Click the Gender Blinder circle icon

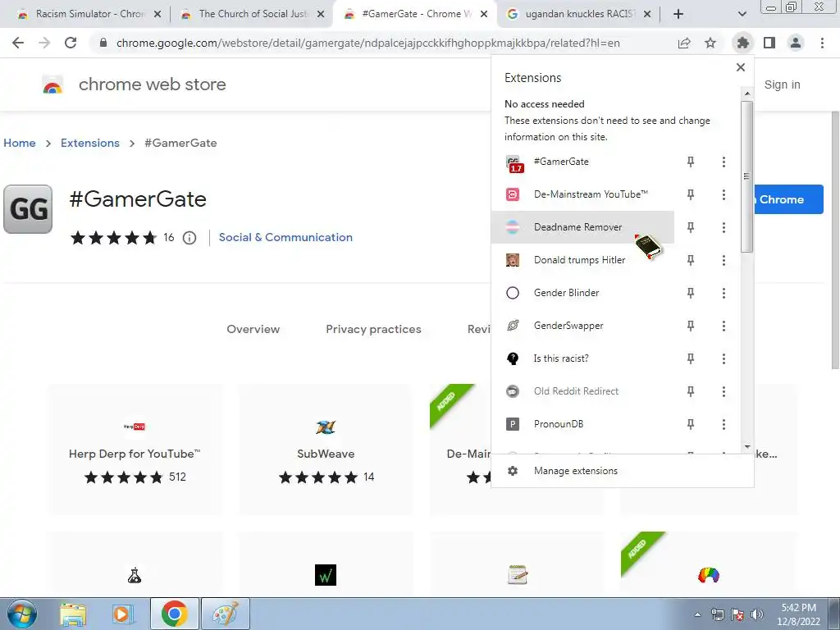pos(513,293)
